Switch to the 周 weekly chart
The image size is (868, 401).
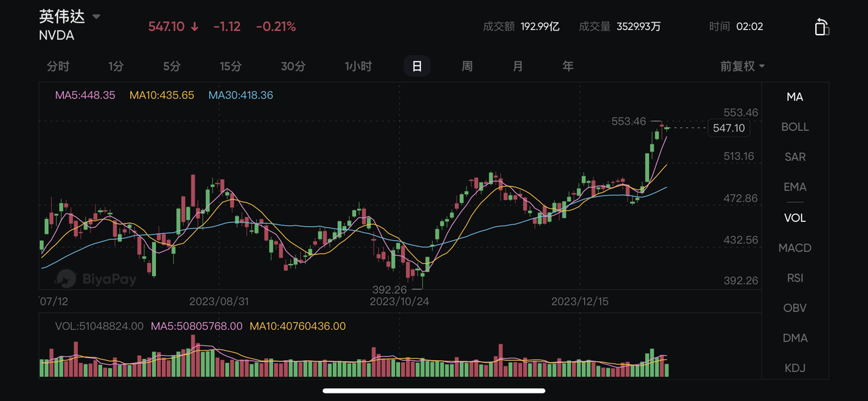pos(467,66)
